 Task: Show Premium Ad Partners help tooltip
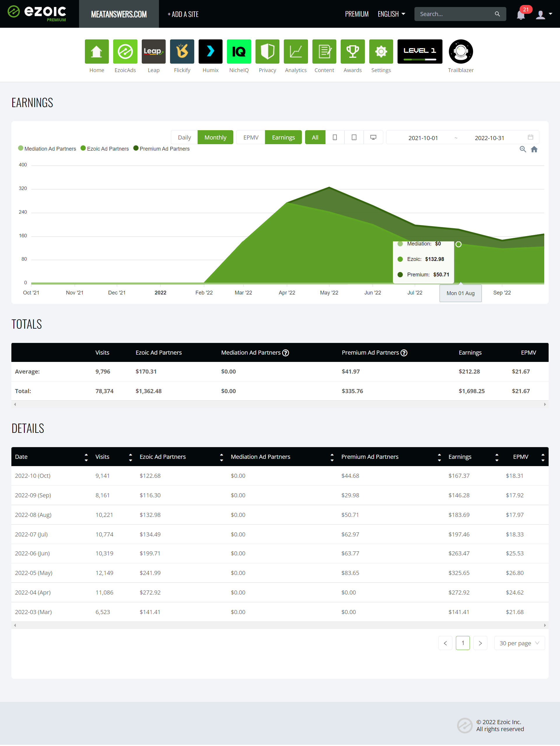coord(404,353)
